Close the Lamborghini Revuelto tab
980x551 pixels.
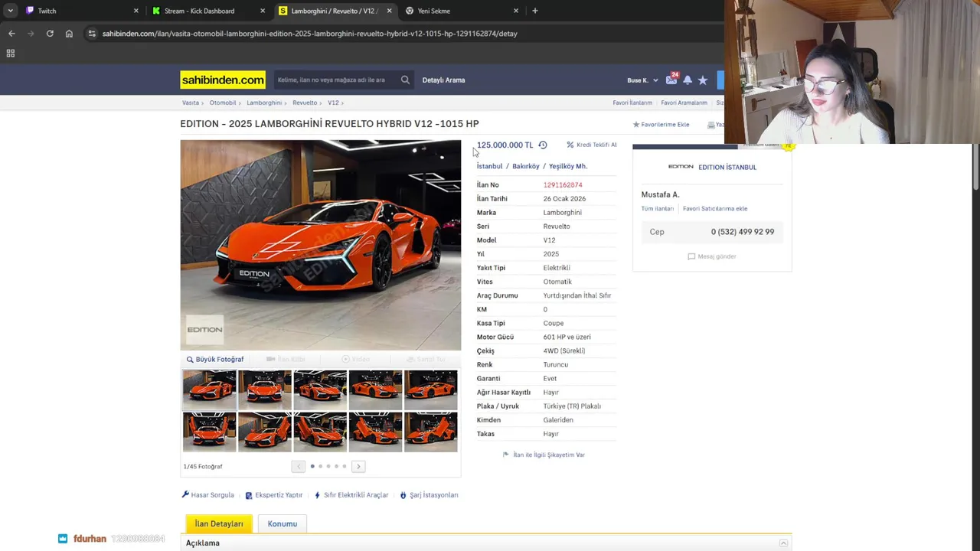click(x=389, y=11)
